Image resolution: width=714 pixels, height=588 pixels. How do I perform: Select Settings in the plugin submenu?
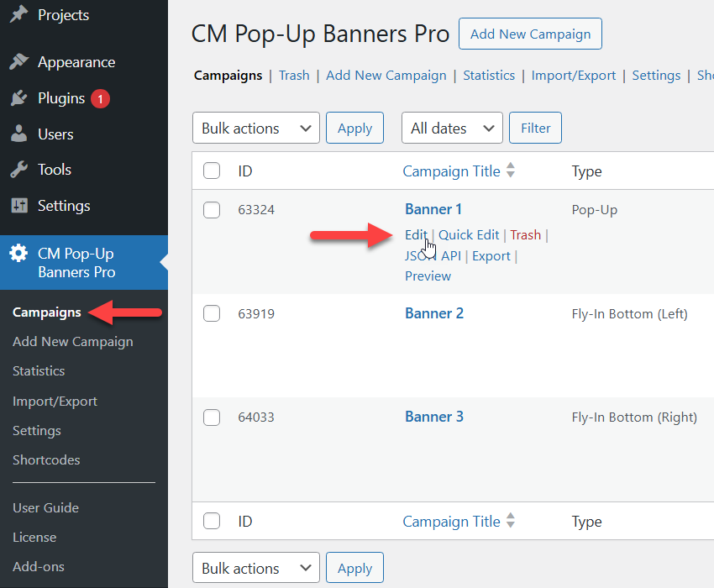tap(37, 431)
